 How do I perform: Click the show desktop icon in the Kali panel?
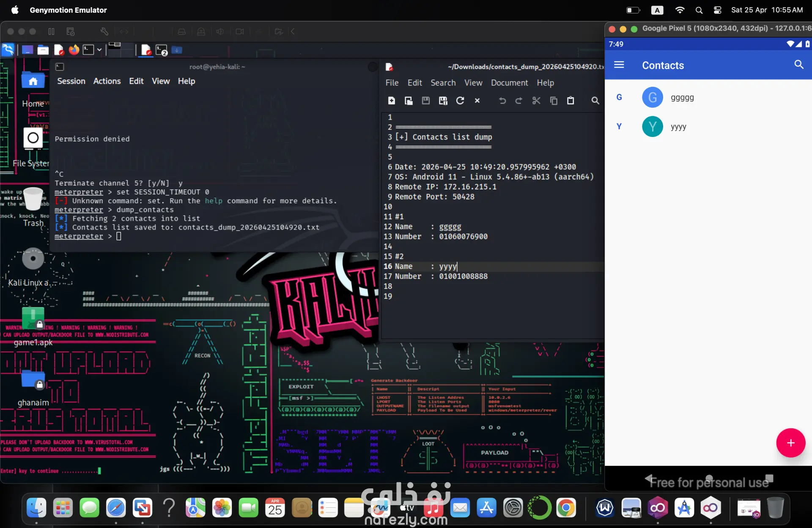pyautogui.click(x=27, y=50)
